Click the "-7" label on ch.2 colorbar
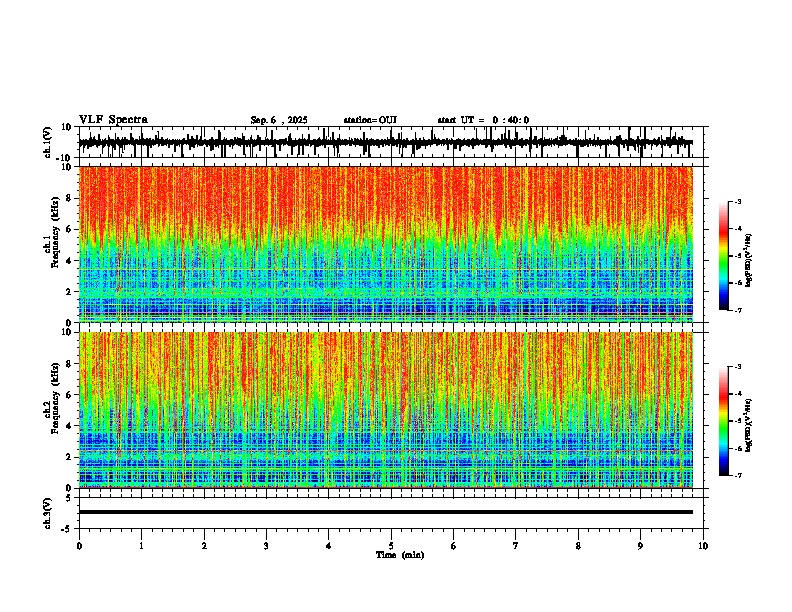This screenshot has height=612, width=792. point(738,475)
